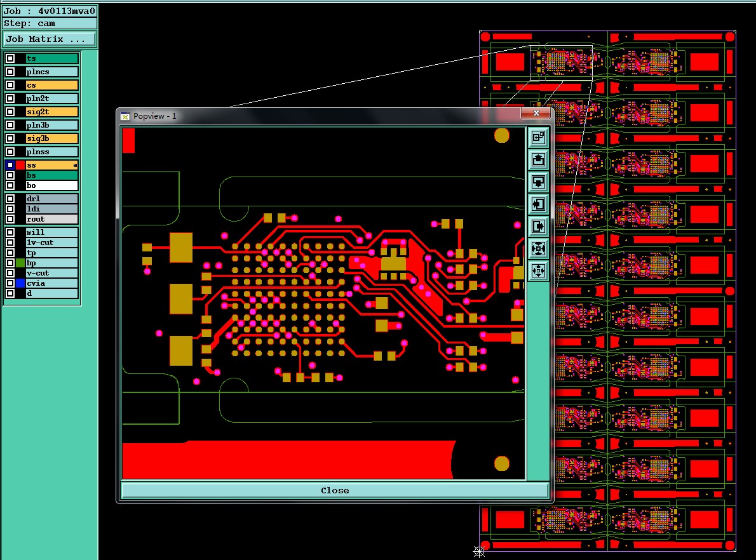This screenshot has height=560, width=756.
Task: Toggle the pln2t layer display checkbox
Action: [10, 98]
